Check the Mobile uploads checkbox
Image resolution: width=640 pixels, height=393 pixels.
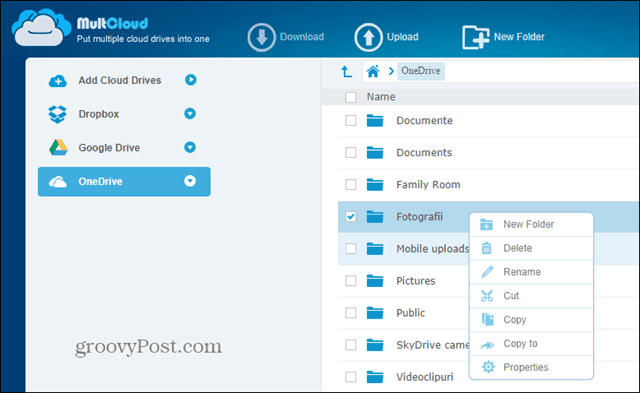351,249
